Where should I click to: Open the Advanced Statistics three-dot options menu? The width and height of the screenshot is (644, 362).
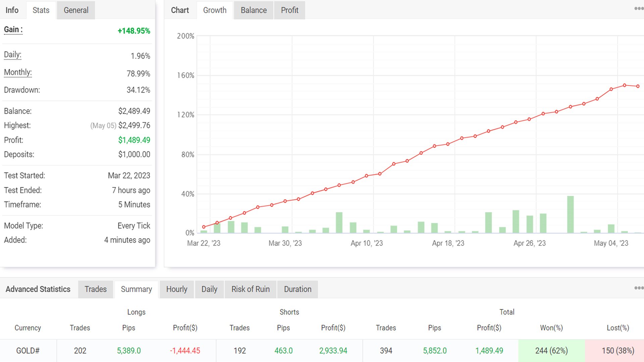tap(639, 288)
